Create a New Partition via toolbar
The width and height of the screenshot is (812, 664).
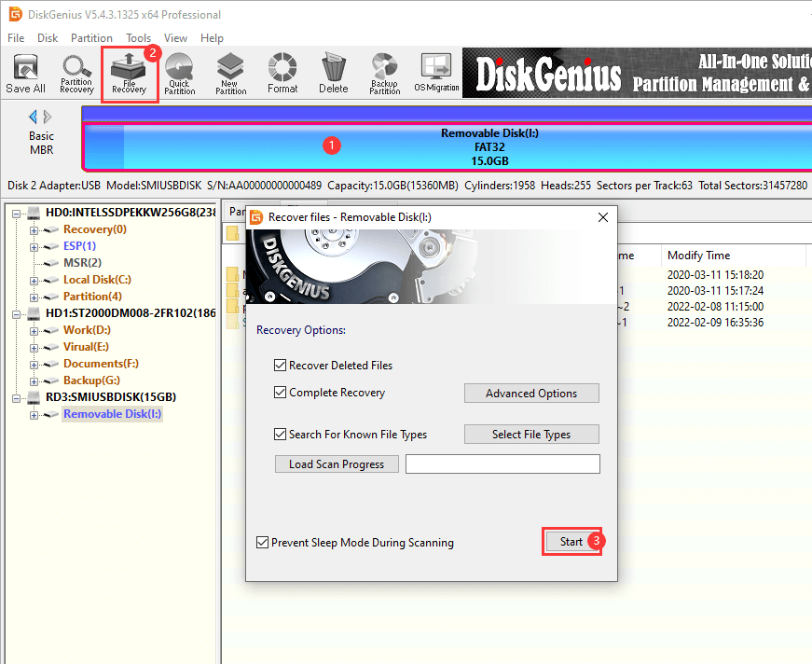[x=230, y=74]
